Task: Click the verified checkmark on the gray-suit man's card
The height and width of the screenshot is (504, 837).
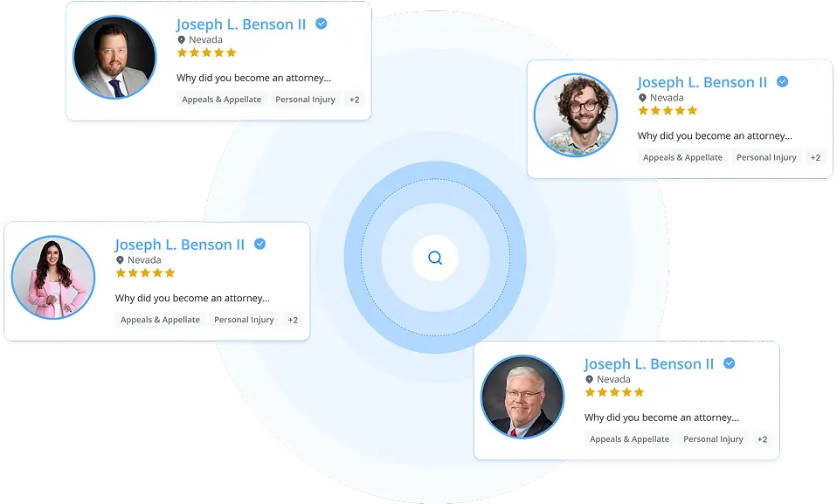Action: click(322, 24)
